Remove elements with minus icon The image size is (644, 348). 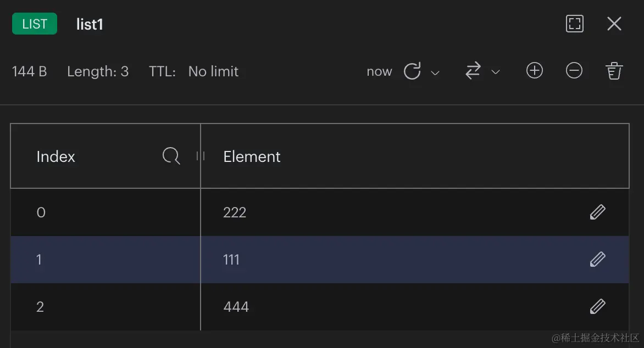coord(574,71)
